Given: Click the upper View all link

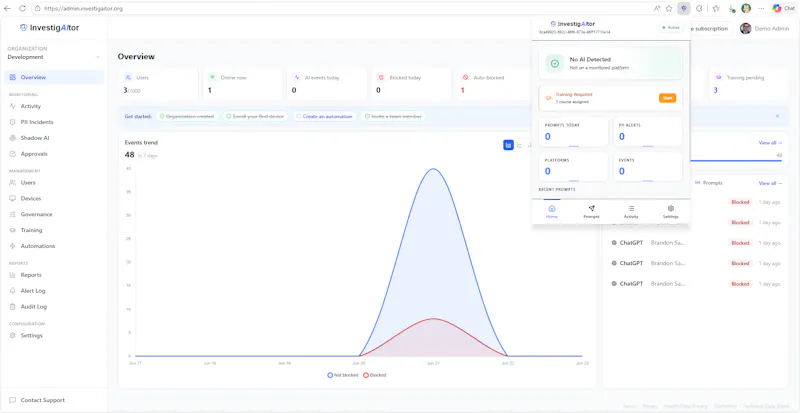Looking at the screenshot, I should [x=770, y=143].
